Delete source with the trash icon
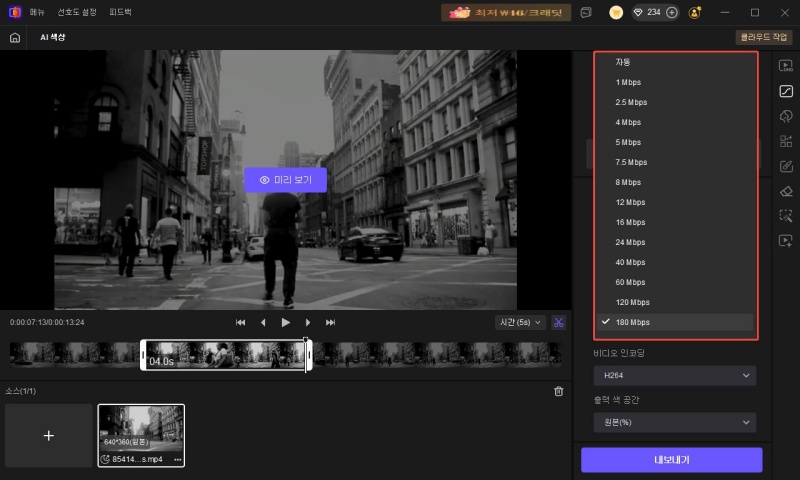Viewport: 800px width, 480px height. [x=559, y=391]
